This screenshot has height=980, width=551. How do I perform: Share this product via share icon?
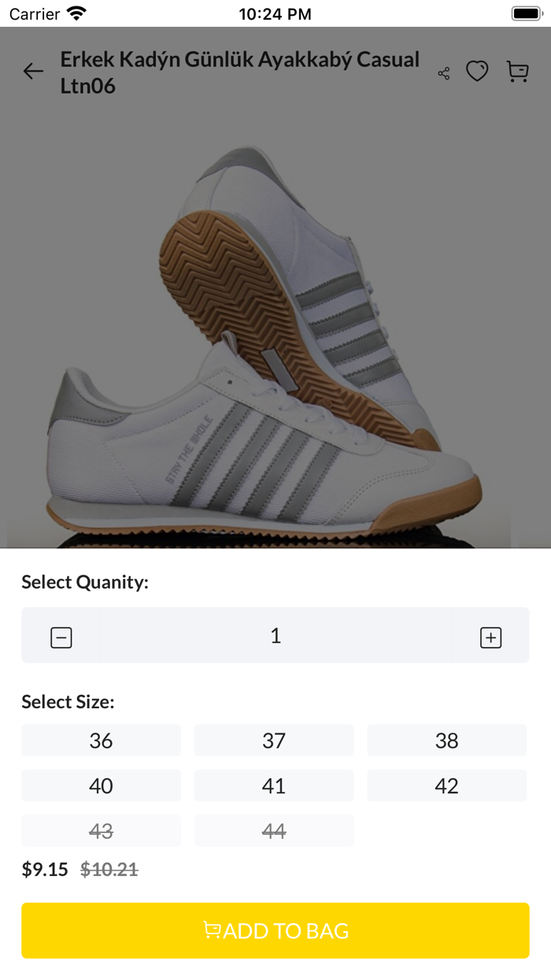444,73
